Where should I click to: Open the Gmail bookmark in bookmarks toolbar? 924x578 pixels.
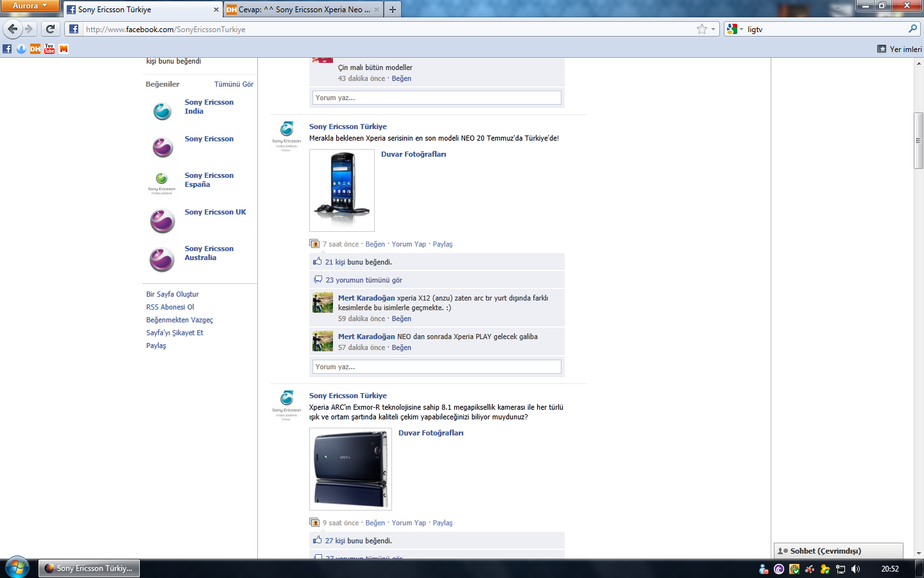(64, 49)
